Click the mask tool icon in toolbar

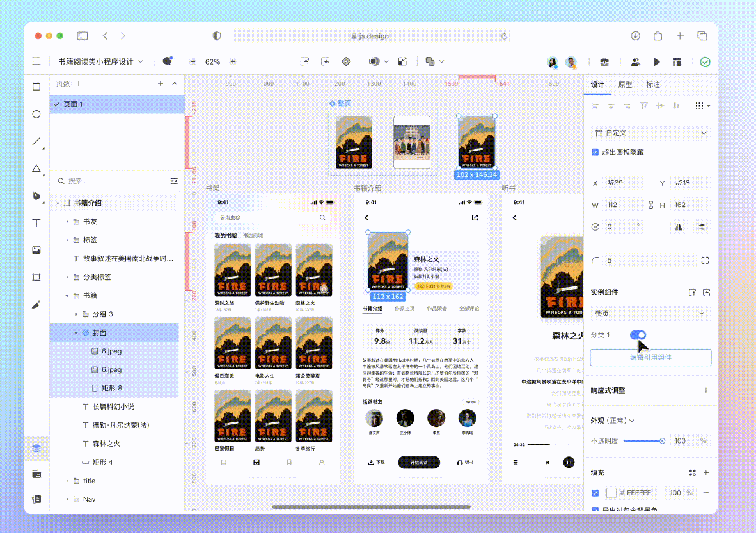point(374,61)
